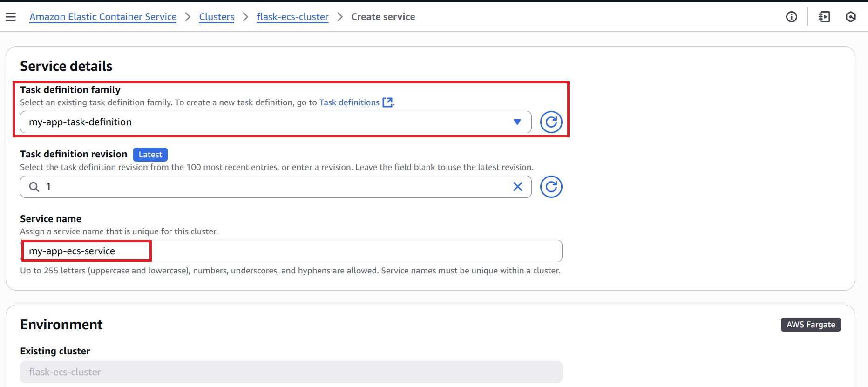Click the Service name label

51,219
